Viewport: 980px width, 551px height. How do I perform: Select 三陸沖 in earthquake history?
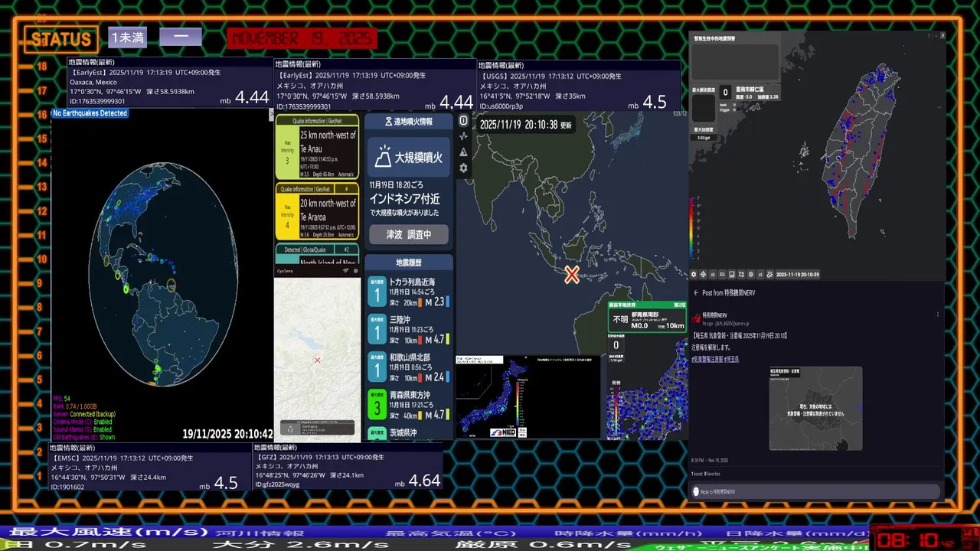point(408,329)
